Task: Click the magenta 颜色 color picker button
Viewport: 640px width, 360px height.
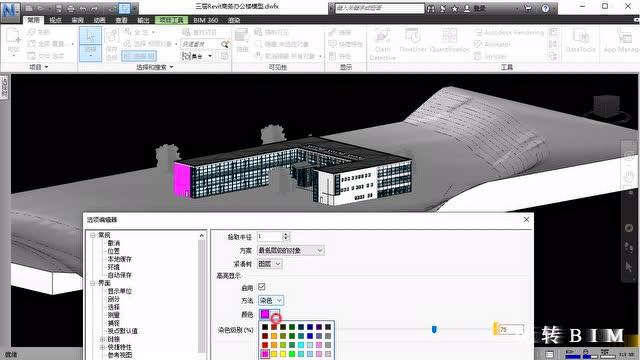Action: [x=269, y=314]
